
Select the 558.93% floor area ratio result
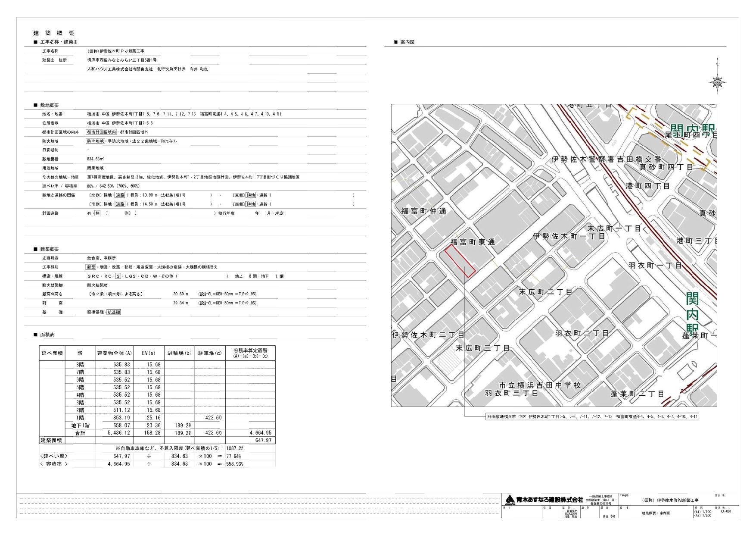coord(235,464)
